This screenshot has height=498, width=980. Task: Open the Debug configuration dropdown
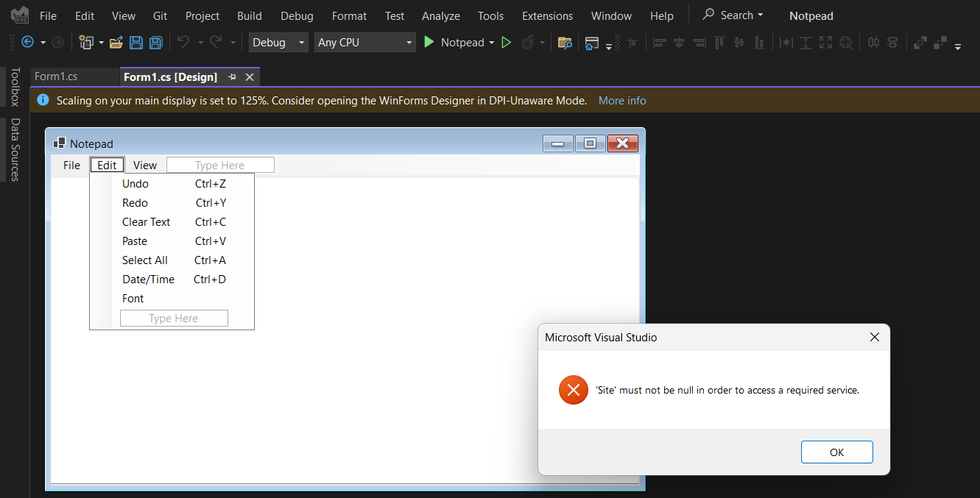tap(278, 43)
